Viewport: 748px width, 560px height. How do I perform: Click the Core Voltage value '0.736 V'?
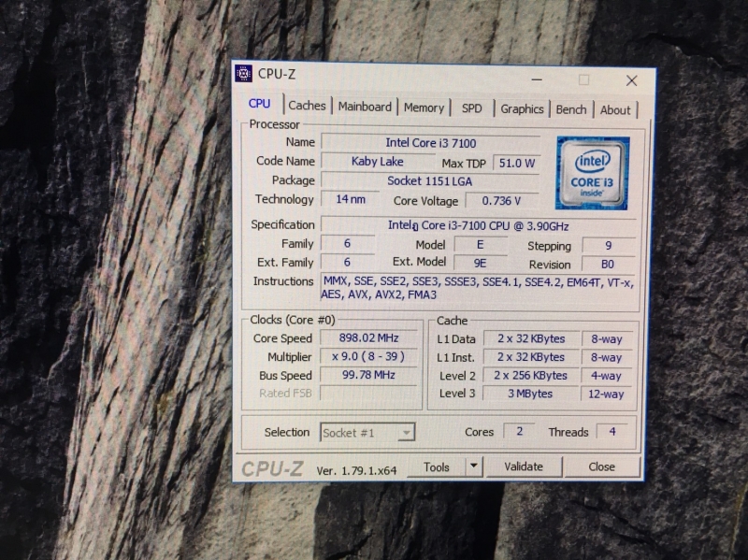(502, 201)
